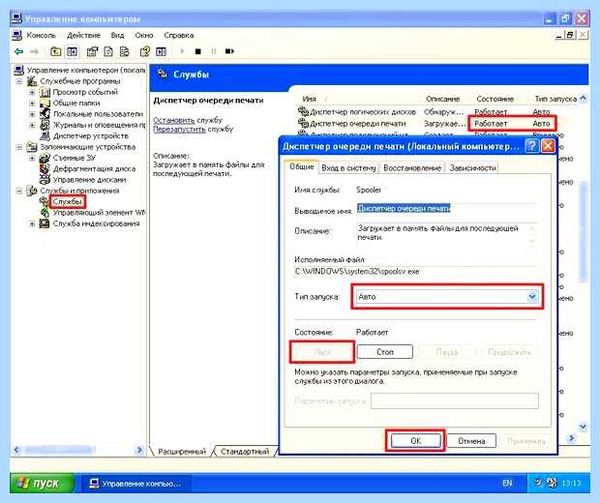Open the Вид menu
This screenshot has height=503, width=600.
(117, 35)
